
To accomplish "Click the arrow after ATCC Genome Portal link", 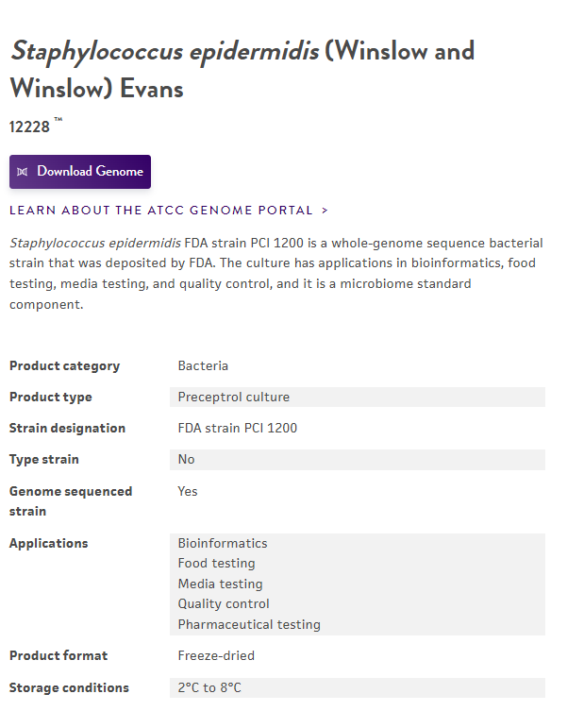I will pos(325,211).
